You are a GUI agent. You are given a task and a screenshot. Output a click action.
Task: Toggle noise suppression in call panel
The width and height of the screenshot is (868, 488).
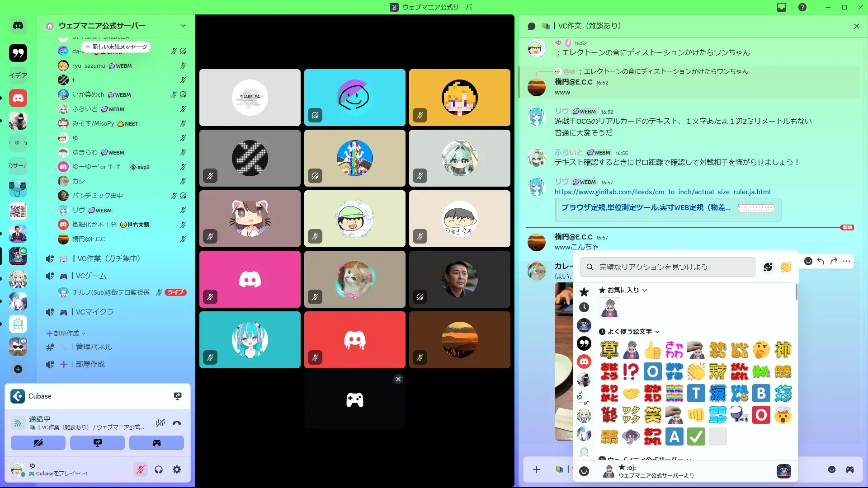[x=160, y=423]
